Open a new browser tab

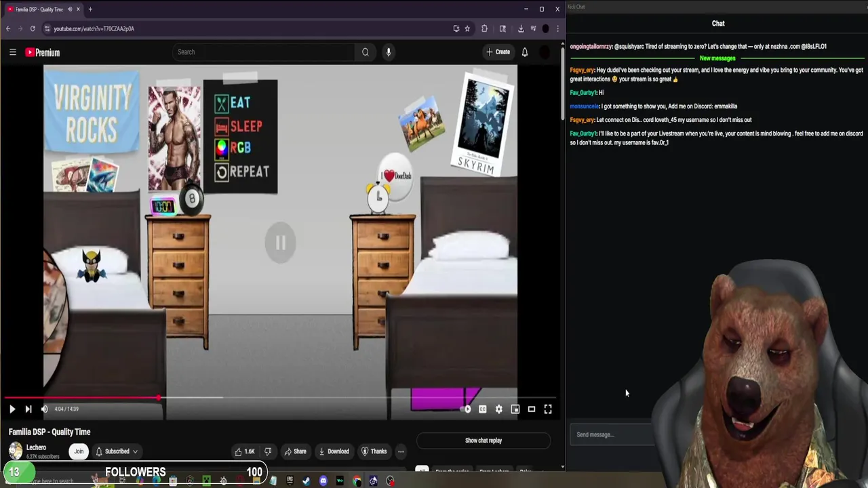coord(90,9)
